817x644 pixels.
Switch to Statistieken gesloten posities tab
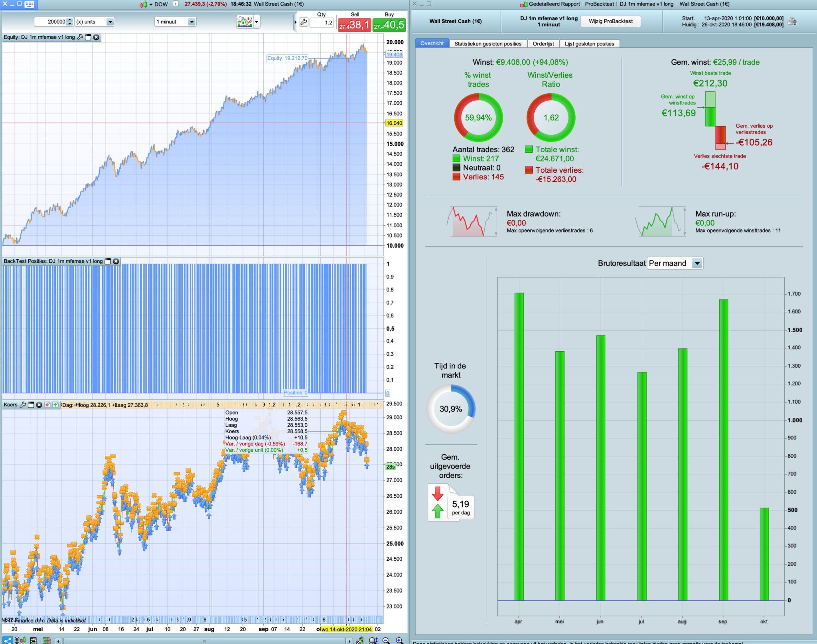point(487,43)
